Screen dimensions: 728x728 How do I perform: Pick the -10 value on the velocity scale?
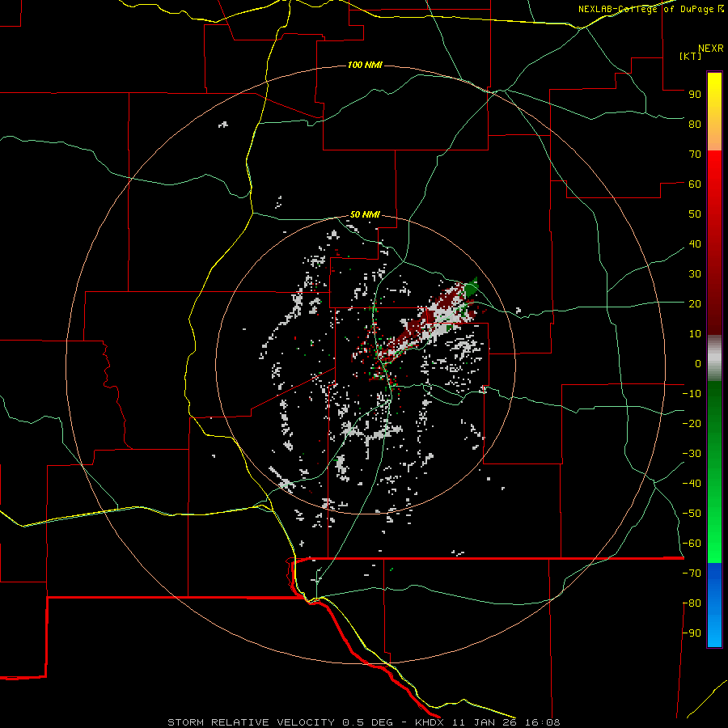point(692,394)
